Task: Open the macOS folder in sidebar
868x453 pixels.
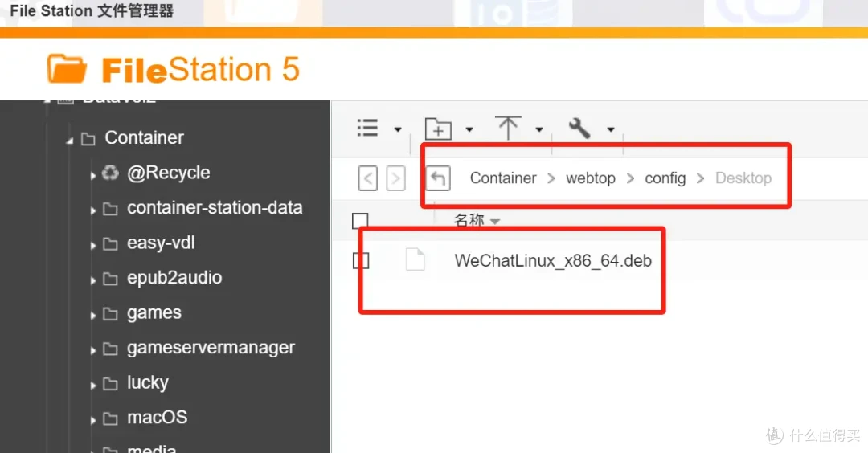Action: 158,417
